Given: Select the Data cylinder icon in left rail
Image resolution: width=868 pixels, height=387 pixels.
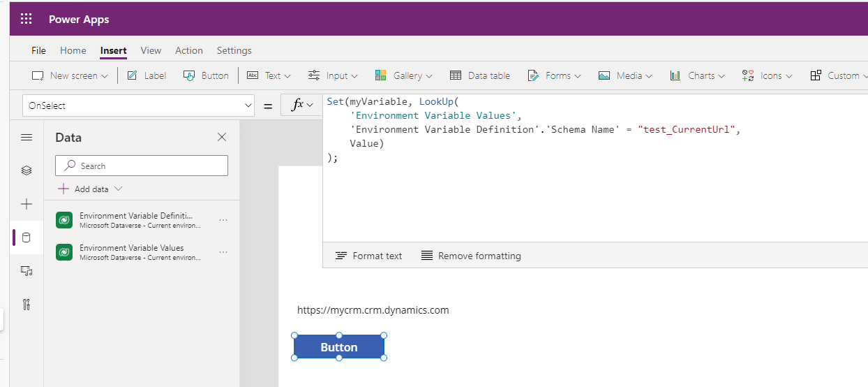Looking at the screenshot, I should [27, 238].
